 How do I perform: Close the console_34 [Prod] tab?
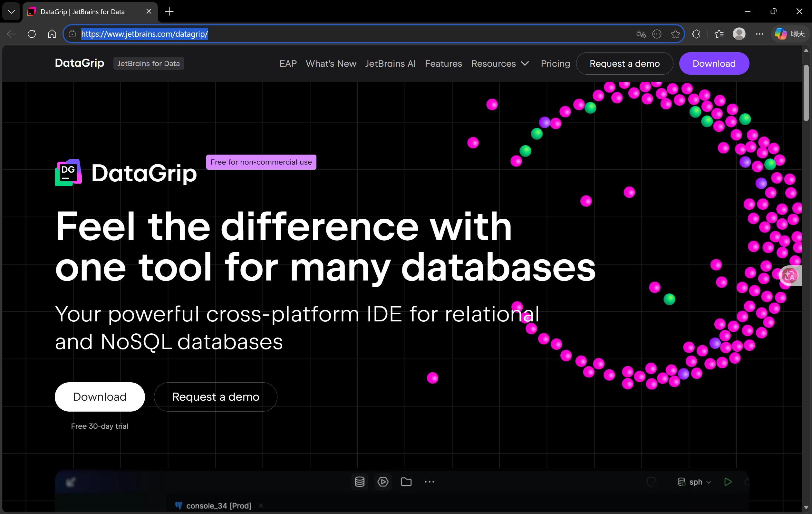pos(261,506)
